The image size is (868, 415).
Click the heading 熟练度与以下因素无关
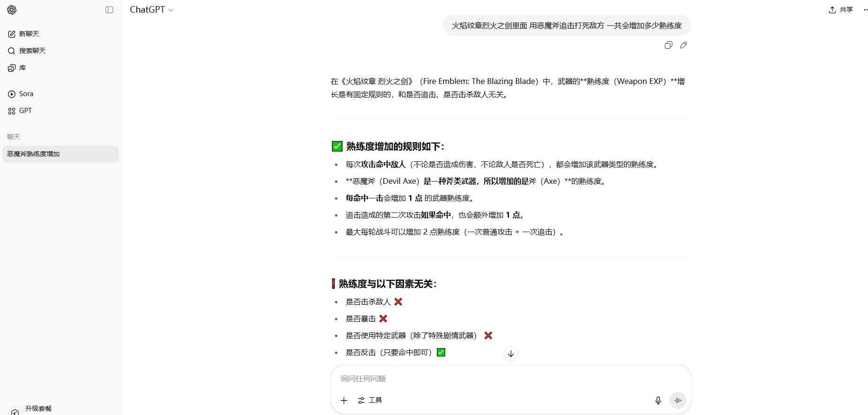click(388, 284)
